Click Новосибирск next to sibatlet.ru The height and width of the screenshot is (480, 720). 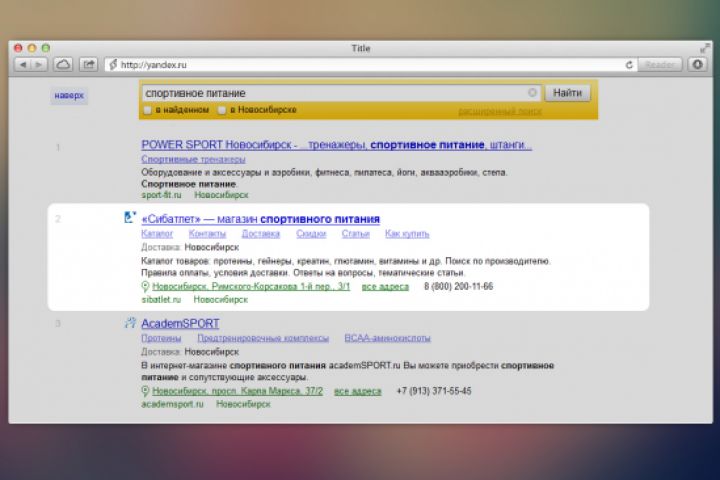point(220,299)
